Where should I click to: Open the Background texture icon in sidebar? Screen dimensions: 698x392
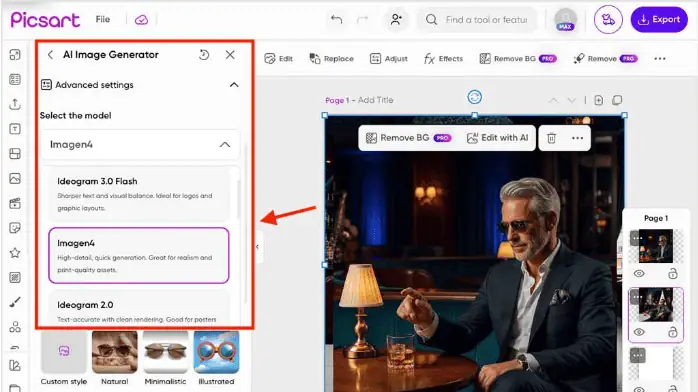(x=15, y=278)
